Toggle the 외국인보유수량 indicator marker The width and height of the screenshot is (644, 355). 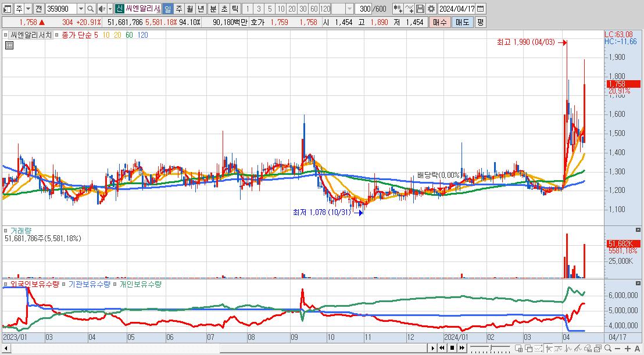tap(6, 284)
